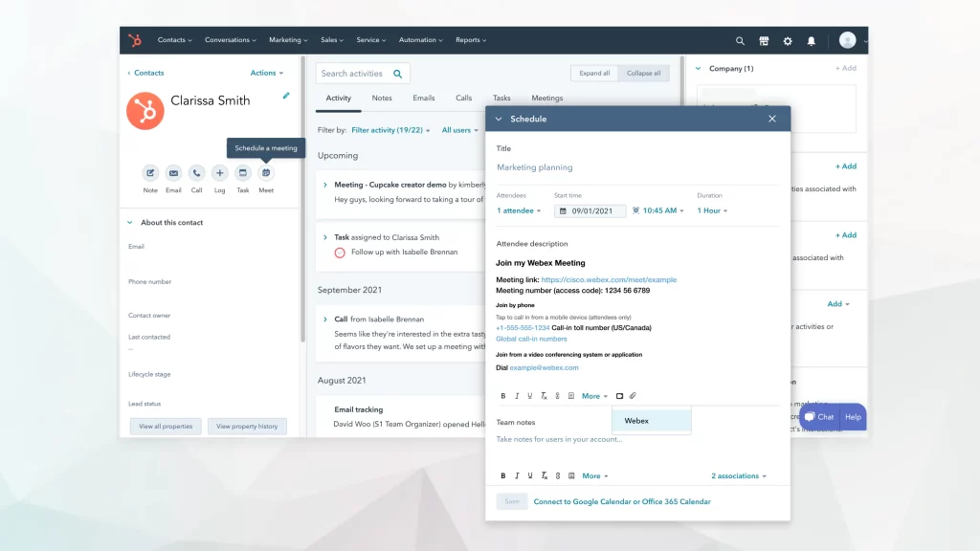
Task: Toggle the Expand all button
Action: point(594,74)
